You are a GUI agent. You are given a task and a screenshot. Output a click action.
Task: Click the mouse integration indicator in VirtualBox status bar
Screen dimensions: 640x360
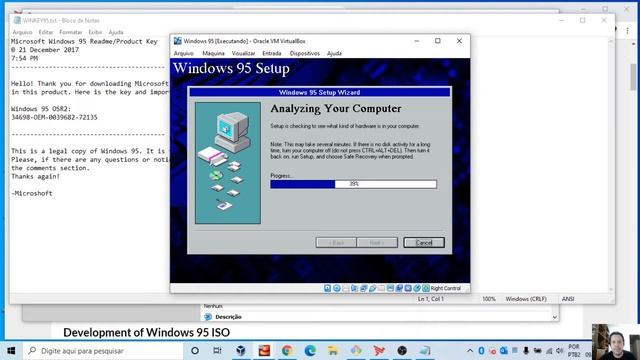pyautogui.click(x=417, y=288)
